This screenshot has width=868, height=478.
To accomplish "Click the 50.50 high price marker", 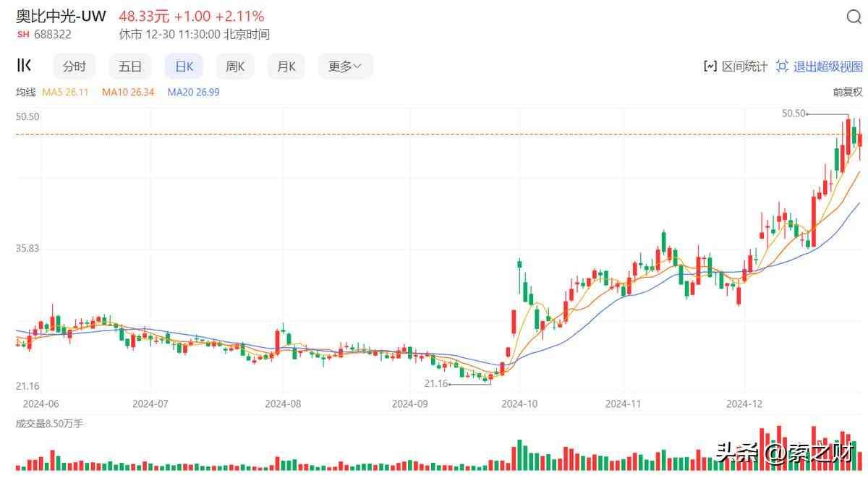I will (x=793, y=114).
